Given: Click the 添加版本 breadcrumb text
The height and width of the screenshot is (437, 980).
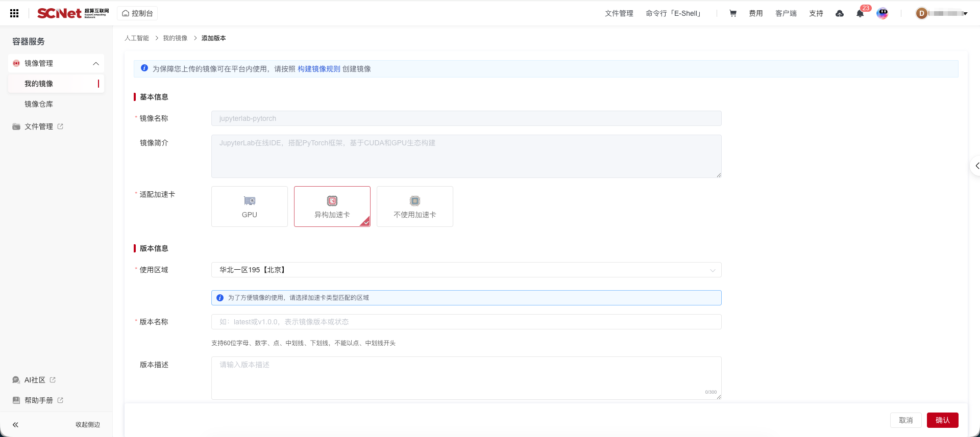Looking at the screenshot, I should click(x=213, y=38).
